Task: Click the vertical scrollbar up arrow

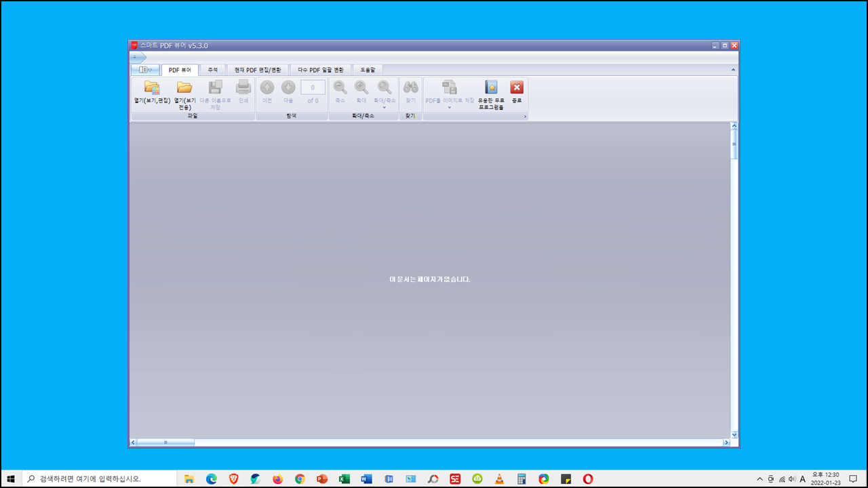Action: tap(734, 126)
